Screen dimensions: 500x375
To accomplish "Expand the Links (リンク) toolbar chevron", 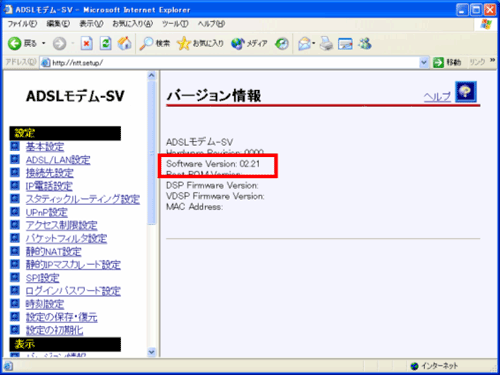I will pyautogui.click(x=492, y=60).
